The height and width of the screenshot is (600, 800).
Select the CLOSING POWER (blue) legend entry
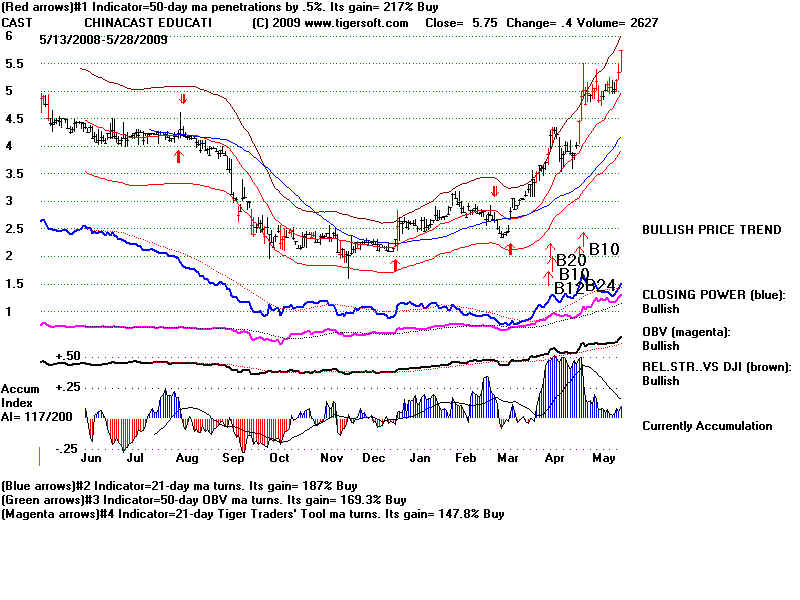pyautogui.click(x=714, y=295)
